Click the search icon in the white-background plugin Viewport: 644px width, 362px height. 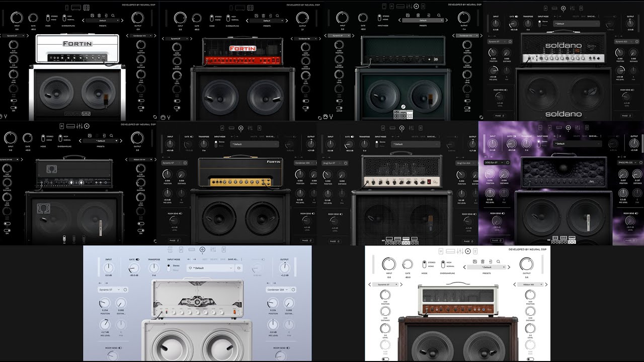coord(498,261)
